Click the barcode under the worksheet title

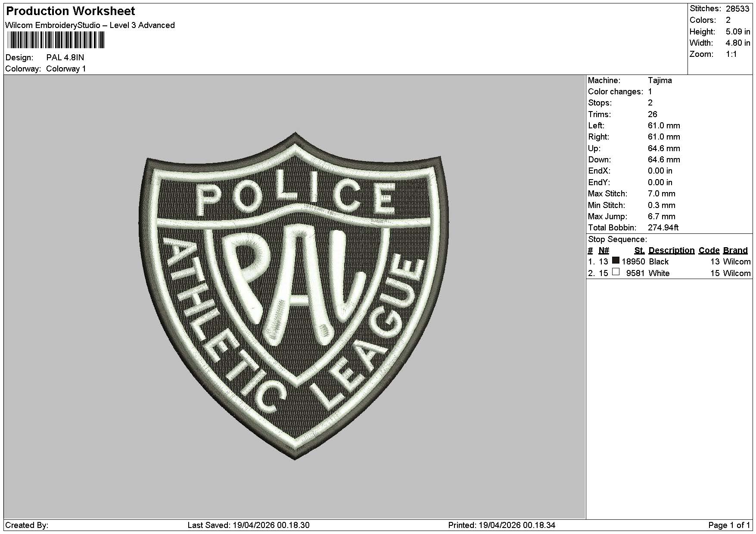[x=56, y=40]
